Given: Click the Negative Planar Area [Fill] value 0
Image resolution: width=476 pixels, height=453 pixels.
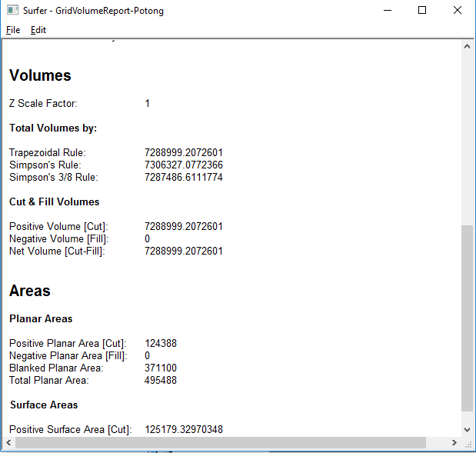Looking at the screenshot, I should [x=147, y=356].
